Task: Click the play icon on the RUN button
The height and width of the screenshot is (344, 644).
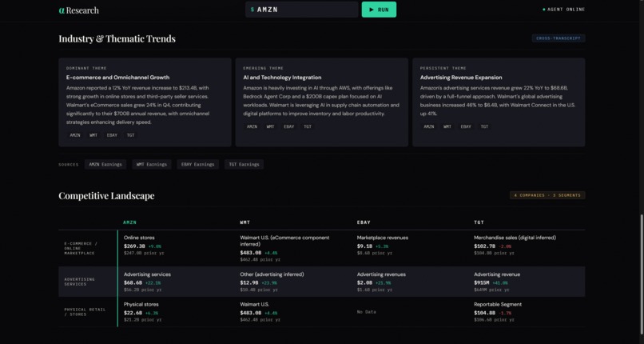Action: point(372,10)
